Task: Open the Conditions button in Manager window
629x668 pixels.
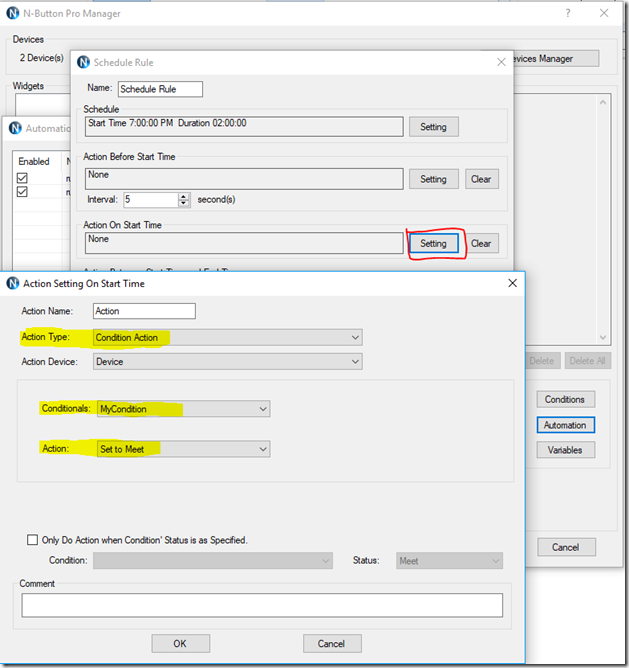Action: (x=566, y=400)
